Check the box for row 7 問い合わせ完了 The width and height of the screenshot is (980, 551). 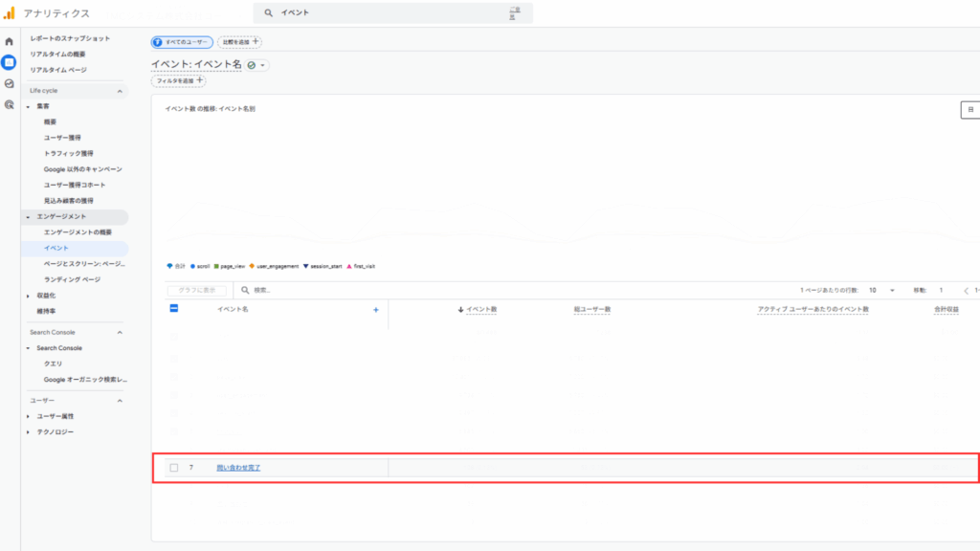tap(174, 468)
